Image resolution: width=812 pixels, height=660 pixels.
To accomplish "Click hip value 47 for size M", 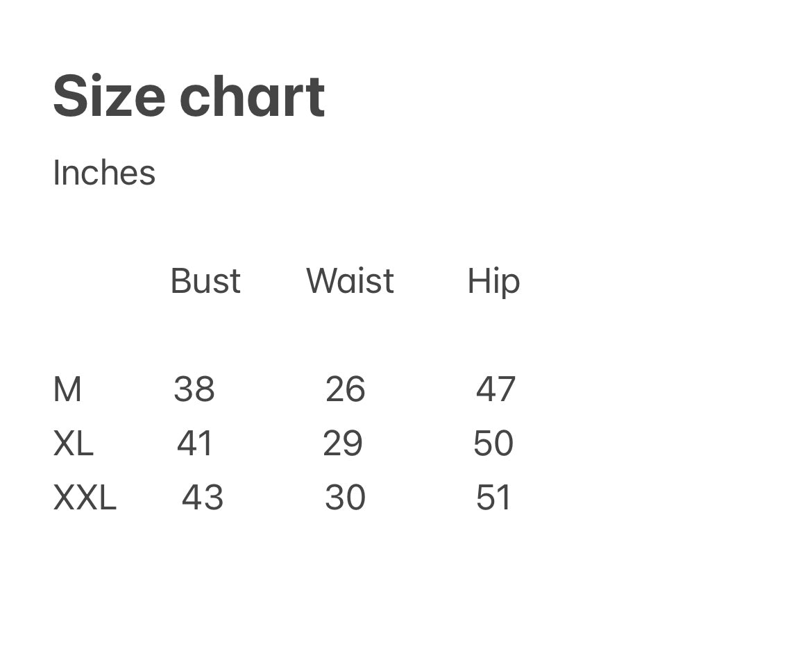I will (x=496, y=389).
